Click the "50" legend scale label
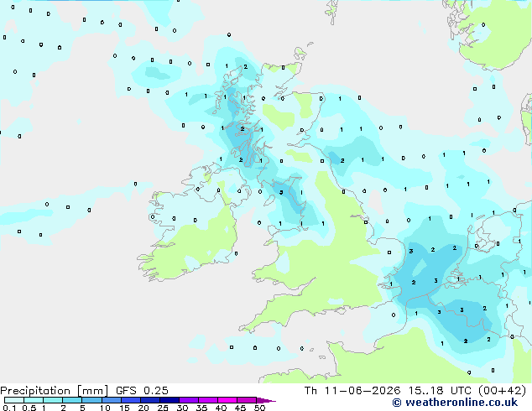This screenshot has width=532, height=411. 259,408
